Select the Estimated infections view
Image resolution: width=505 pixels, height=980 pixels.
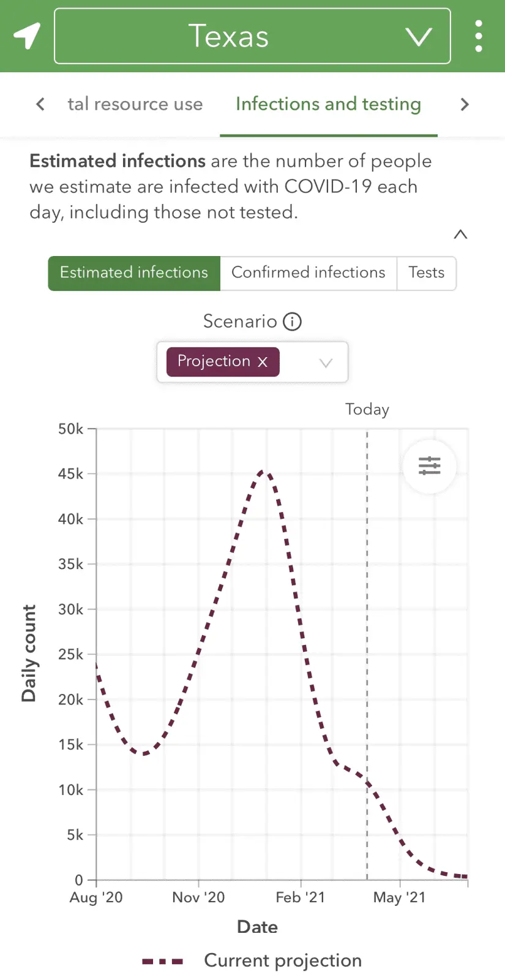point(134,273)
